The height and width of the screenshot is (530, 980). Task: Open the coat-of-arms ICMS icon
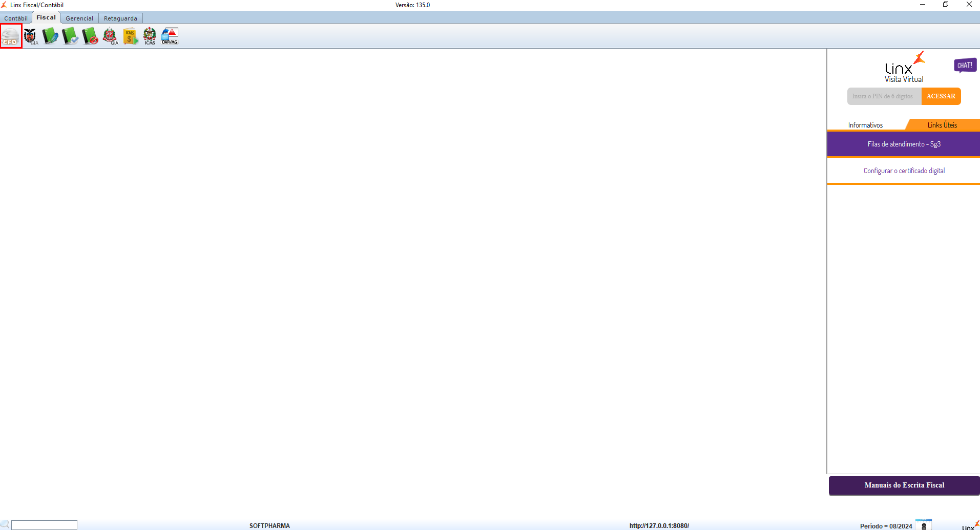click(150, 36)
